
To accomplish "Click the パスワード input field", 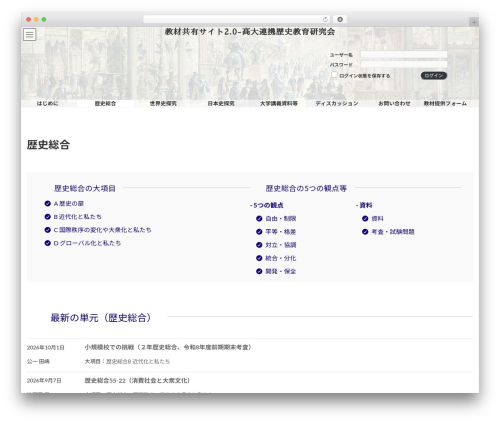I will [404, 64].
